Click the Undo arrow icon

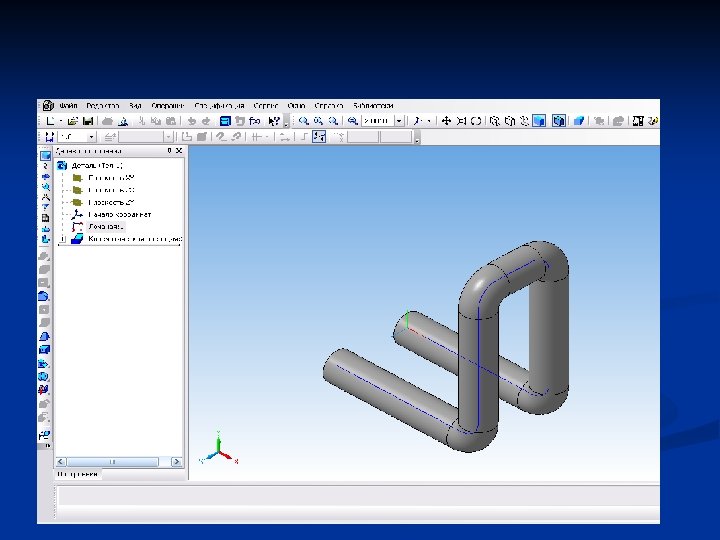coord(191,121)
